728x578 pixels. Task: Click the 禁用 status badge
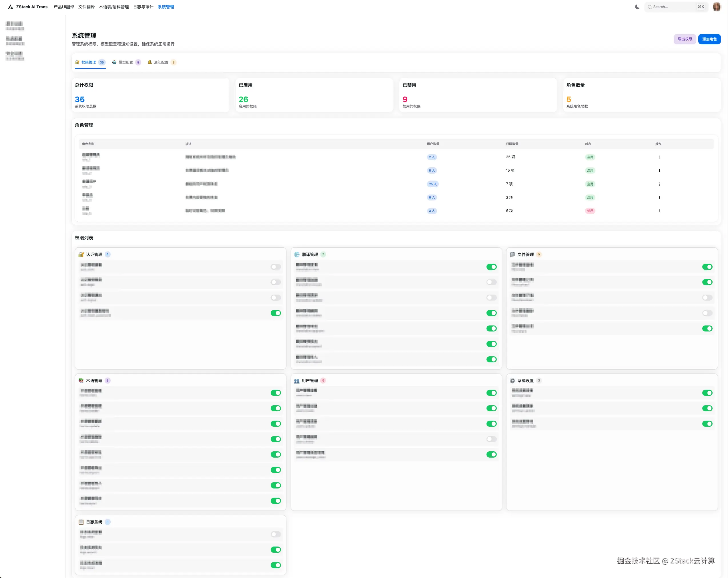point(590,211)
